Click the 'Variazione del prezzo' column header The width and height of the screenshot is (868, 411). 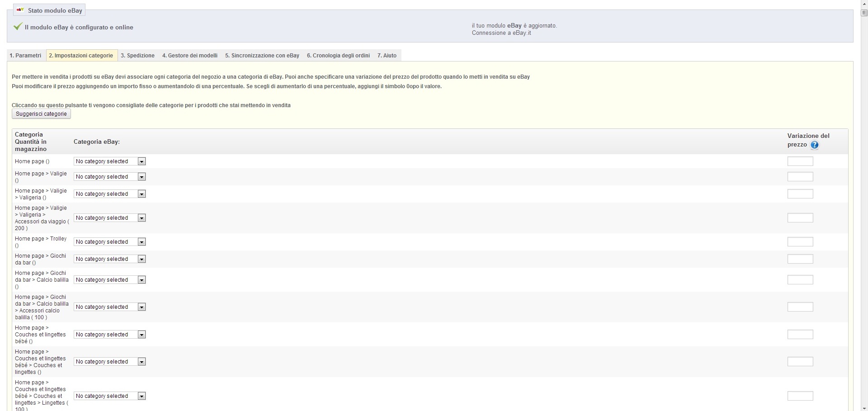[x=808, y=140]
